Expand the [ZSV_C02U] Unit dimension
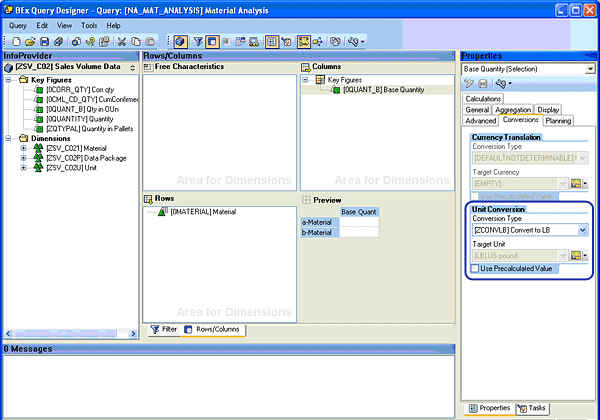Image resolution: width=600 pixels, height=420 pixels. click(x=23, y=168)
